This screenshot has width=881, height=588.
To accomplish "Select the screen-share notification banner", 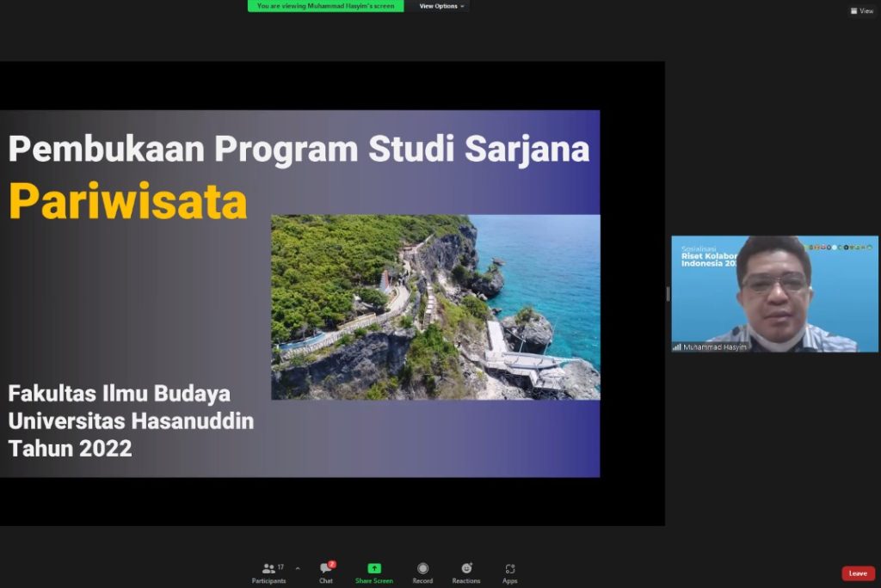I will pyautogui.click(x=327, y=6).
